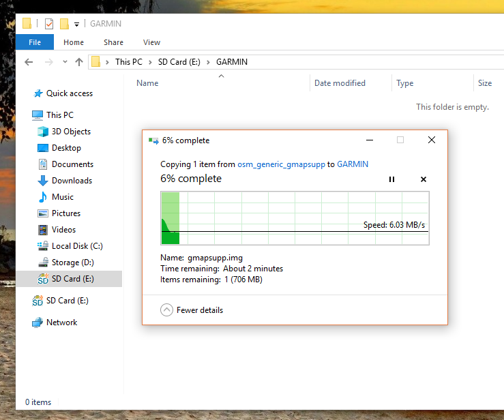Open the File ribbon tab
The width and height of the screenshot is (504, 420).
tap(35, 42)
